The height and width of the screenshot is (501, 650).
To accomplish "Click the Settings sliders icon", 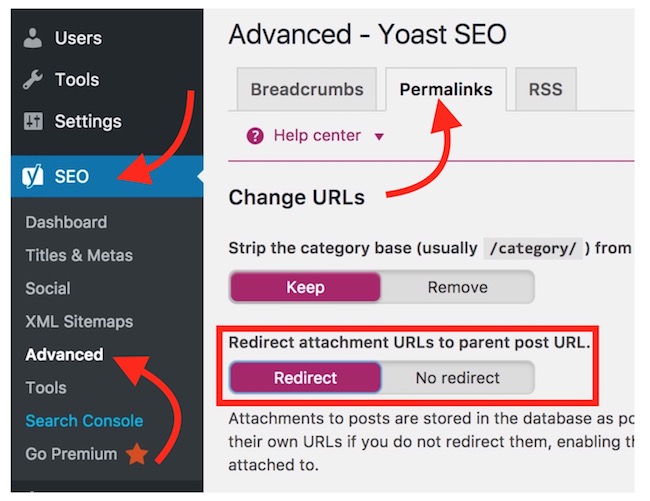I will click(x=33, y=122).
